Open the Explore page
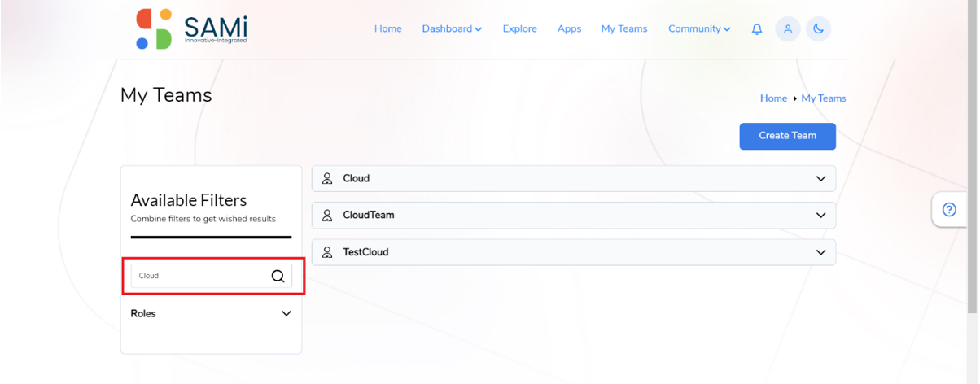 pos(520,28)
